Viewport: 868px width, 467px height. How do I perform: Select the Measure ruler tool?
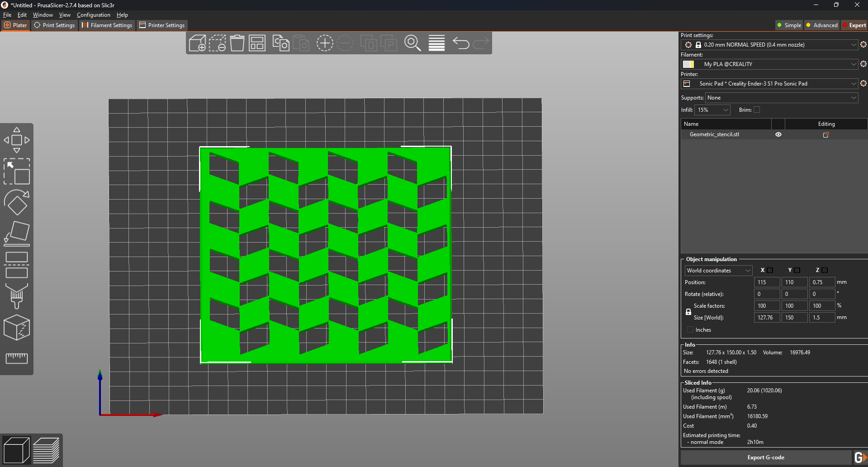pyautogui.click(x=17, y=358)
